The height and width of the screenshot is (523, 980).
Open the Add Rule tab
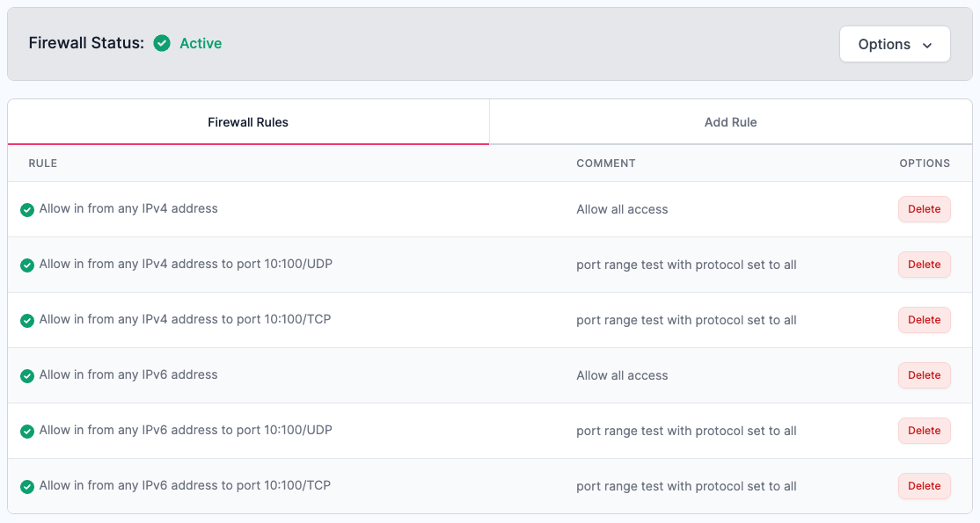tap(731, 122)
